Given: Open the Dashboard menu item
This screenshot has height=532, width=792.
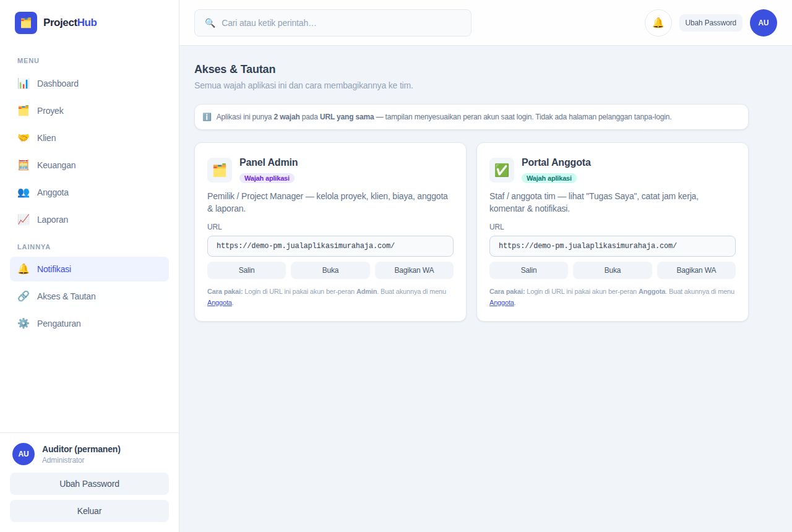Looking at the screenshot, I should tap(89, 84).
